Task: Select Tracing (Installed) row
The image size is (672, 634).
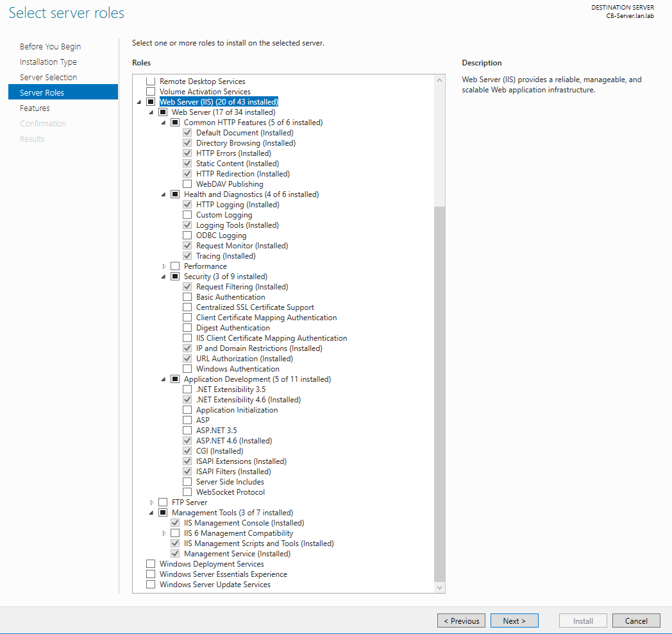Action: coord(226,256)
